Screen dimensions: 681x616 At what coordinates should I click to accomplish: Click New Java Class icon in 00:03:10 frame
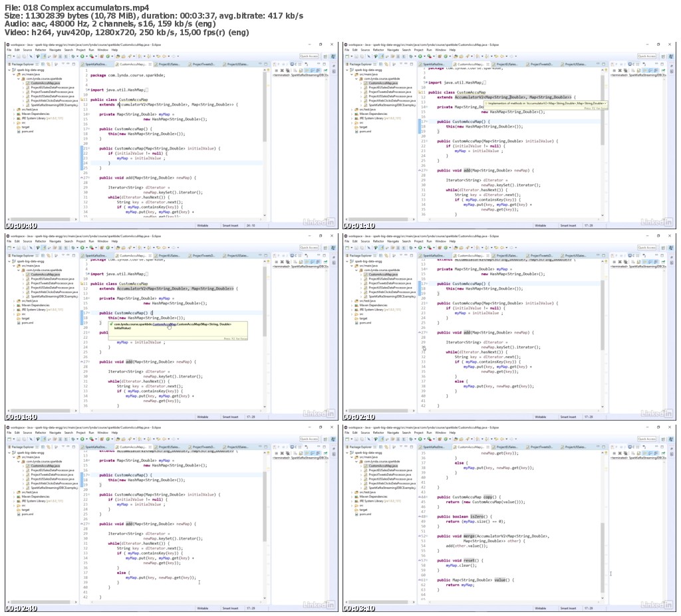446,439
